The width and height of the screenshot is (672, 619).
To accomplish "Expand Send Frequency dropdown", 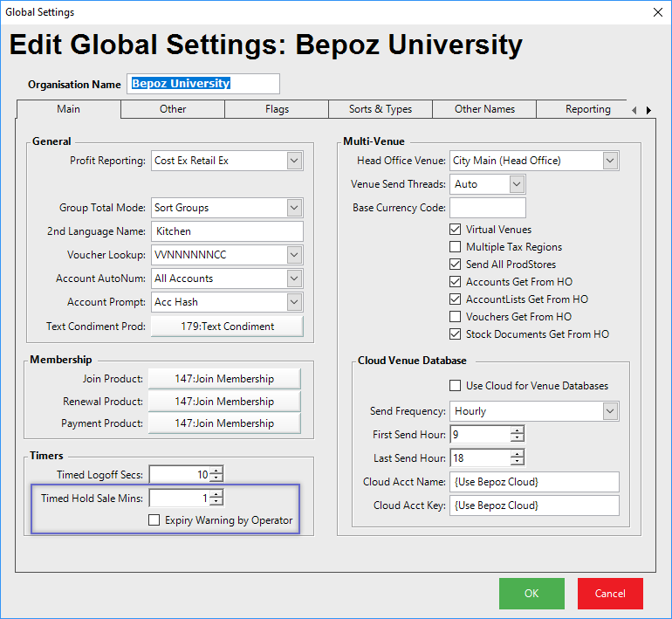I will point(610,411).
